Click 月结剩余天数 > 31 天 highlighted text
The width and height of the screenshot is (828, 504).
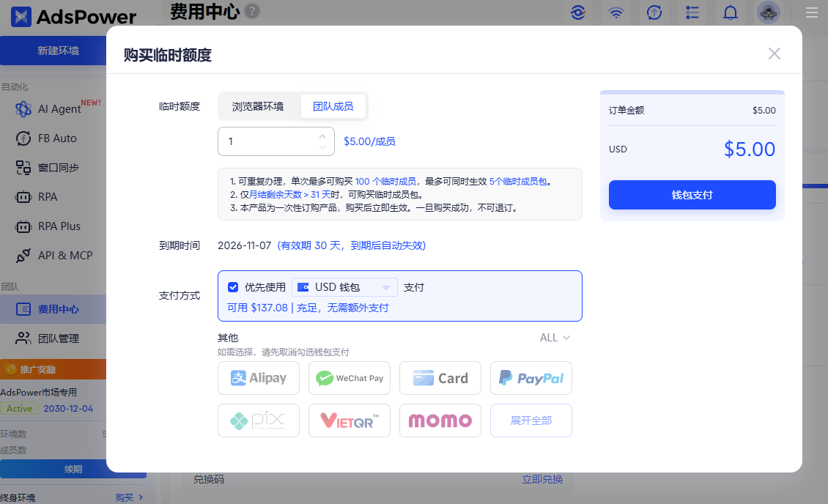[289, 195]
